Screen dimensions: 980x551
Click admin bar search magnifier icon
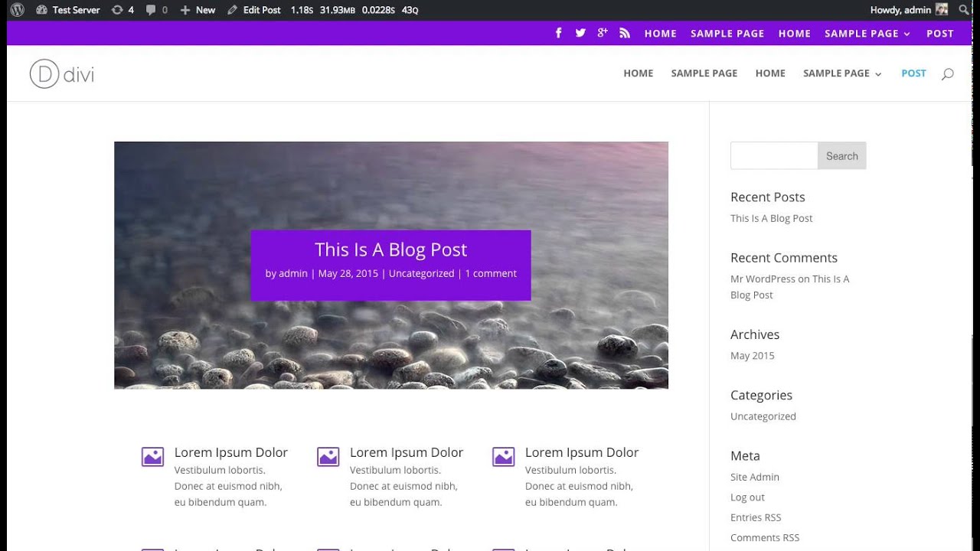click(x=964, y=10)
